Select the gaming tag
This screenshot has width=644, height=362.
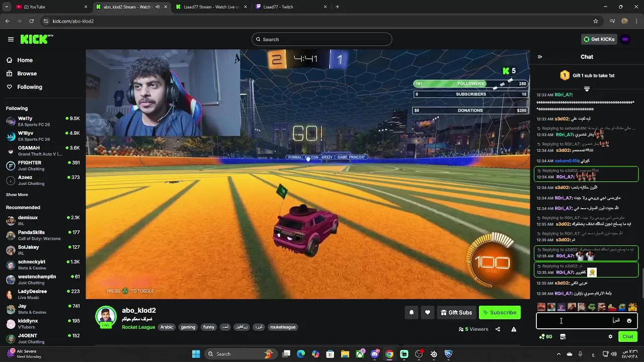tap(188, 327)
